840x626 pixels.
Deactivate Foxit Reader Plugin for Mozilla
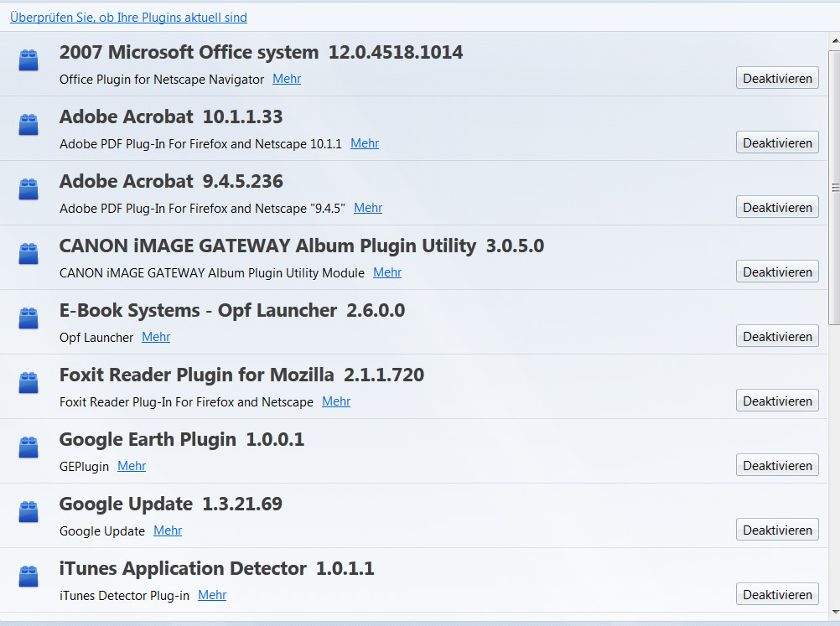tap(777, 401)
